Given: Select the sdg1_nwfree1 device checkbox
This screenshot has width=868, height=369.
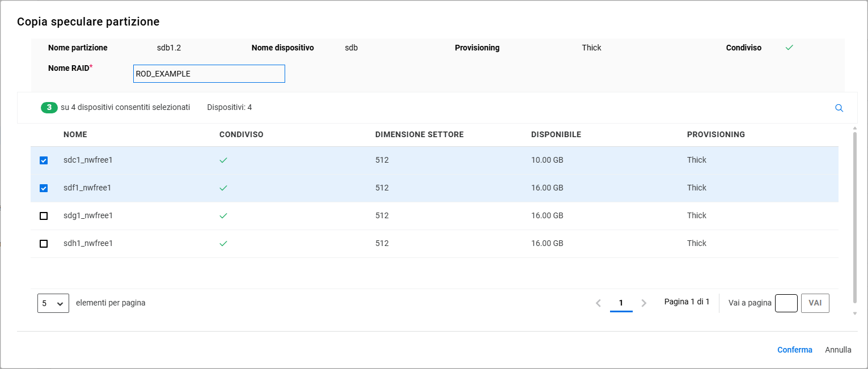Looking at the screenshot, I should pyautogui.click(x=44, y=216).
